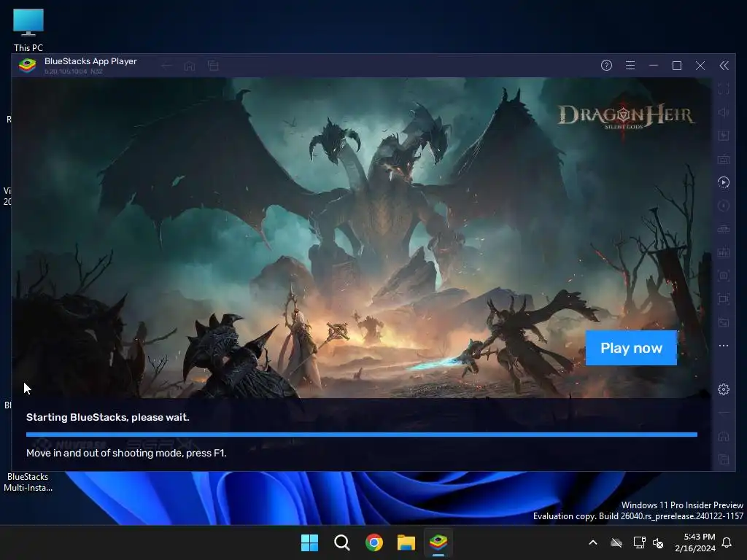Viewport: 747px width, 560px height.
Task: Click the home icon in title bar
Action: [190, 66]
